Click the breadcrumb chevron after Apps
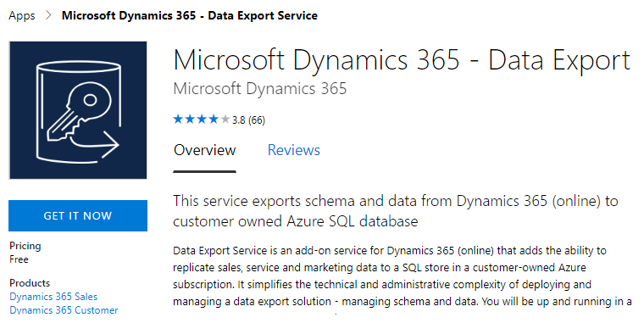This screenshot has height=323, width=644. point(48,15)
